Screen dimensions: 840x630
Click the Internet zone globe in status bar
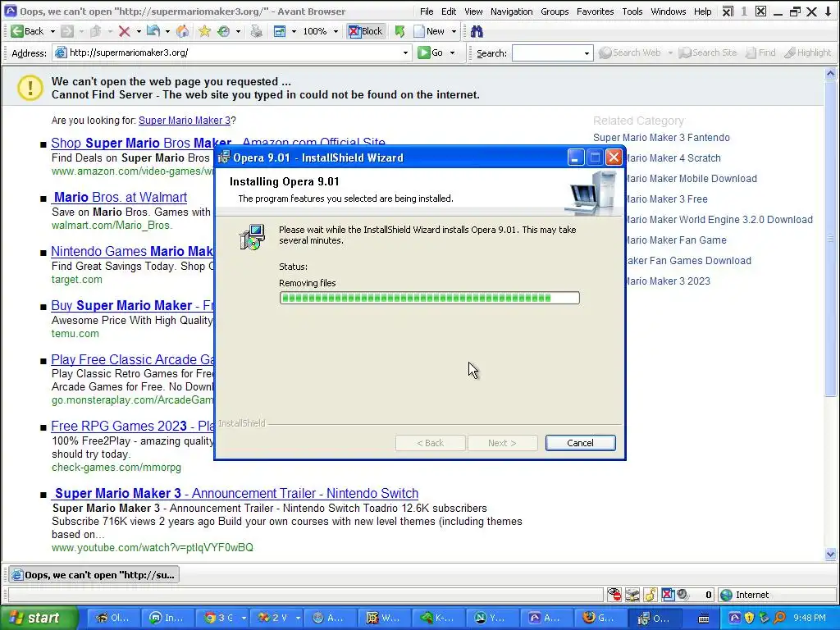coord(726,595)
